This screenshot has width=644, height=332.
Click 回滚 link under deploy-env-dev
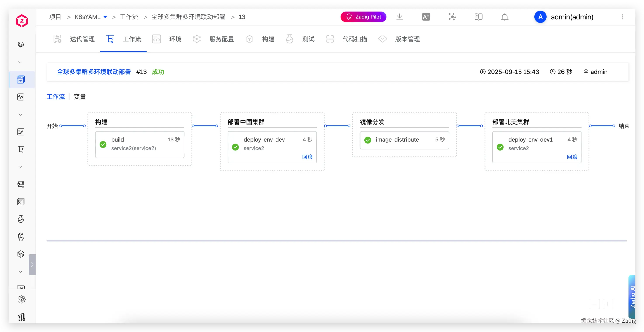307,157
